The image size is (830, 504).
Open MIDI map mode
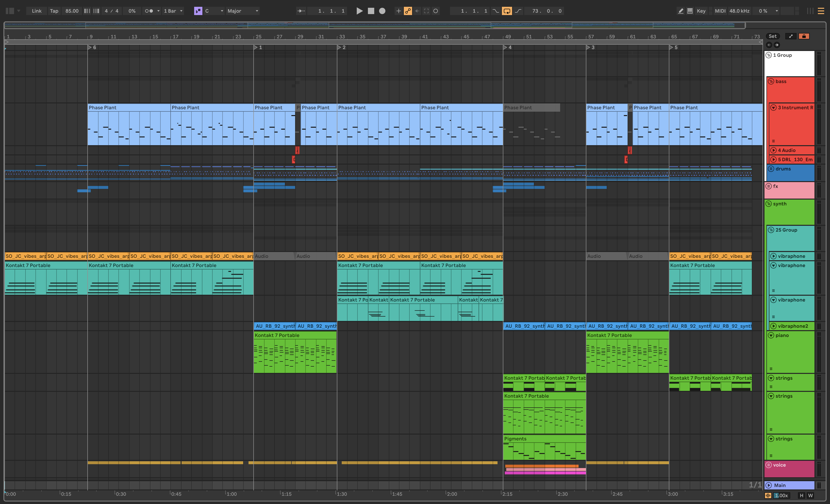[720, 11]
